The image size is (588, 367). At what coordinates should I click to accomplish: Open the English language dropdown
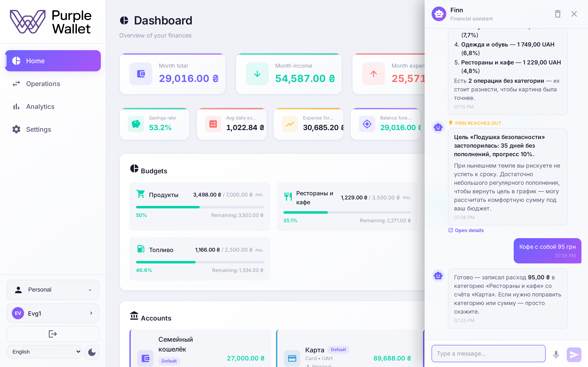click(x=44, y=352)
